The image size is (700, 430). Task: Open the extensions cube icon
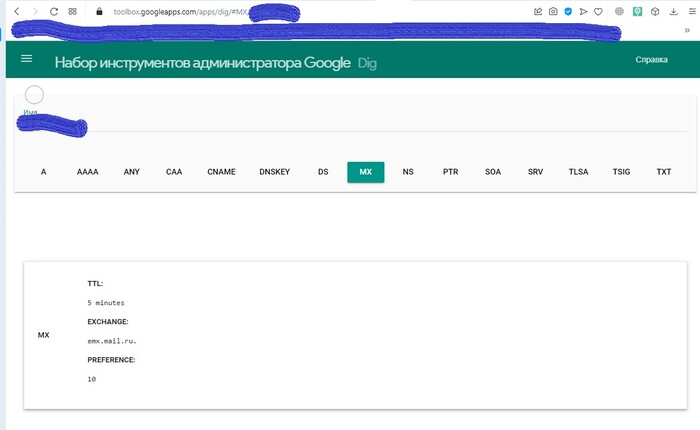click(655, 12)
